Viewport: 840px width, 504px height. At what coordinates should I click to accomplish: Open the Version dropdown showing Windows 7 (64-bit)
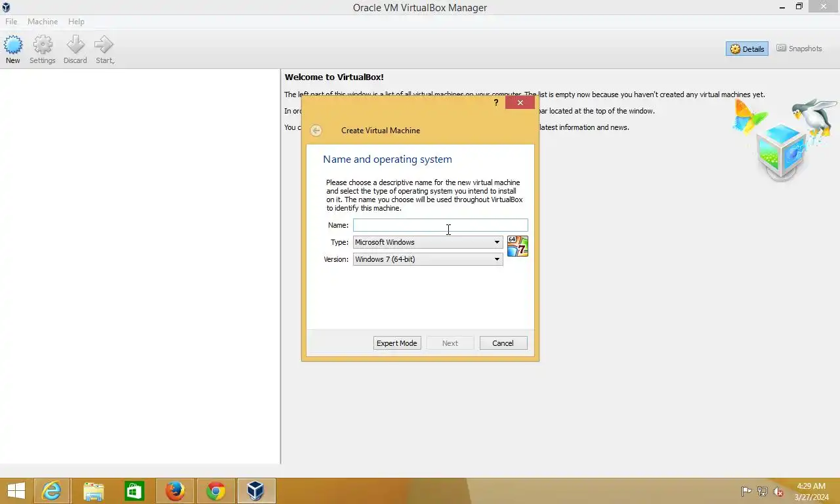[428, 259]
